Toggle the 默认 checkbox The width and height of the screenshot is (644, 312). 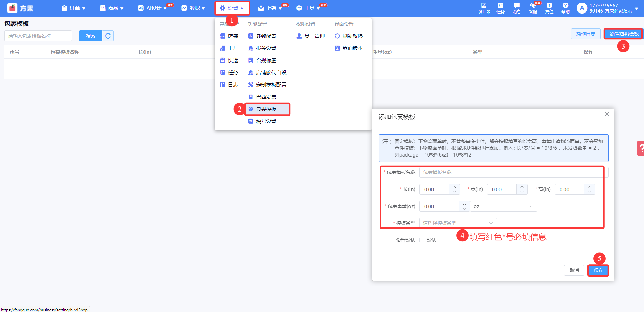[422, 240]
